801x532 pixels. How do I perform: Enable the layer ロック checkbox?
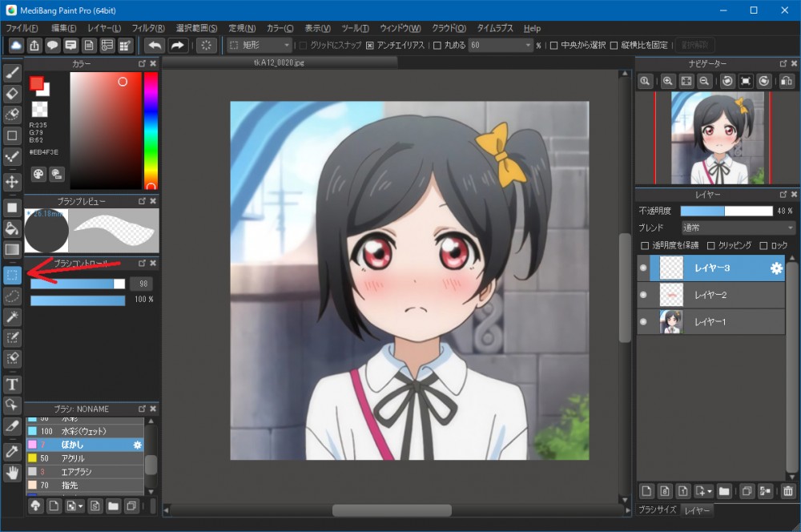click(763, 246)
